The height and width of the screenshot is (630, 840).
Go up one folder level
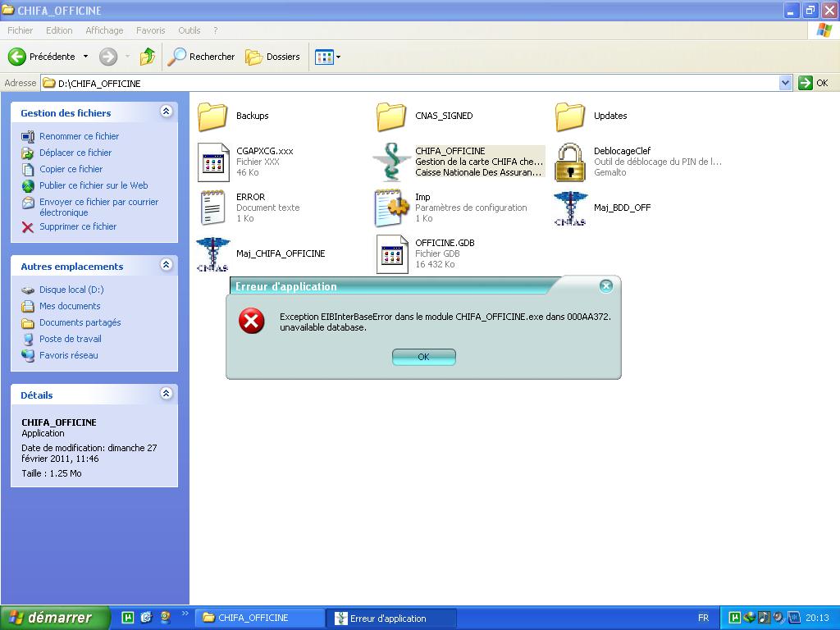coord(148,57)
